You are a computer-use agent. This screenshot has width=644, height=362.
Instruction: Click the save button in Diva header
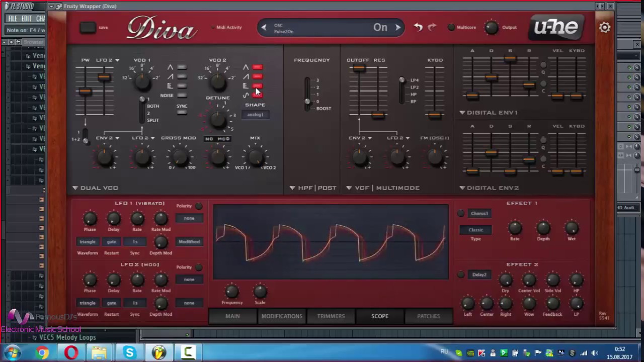(88, 28)
